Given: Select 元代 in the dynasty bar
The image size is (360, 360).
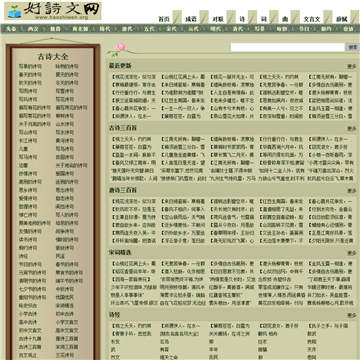Looking at the screenshot, I should pos(193,29).
